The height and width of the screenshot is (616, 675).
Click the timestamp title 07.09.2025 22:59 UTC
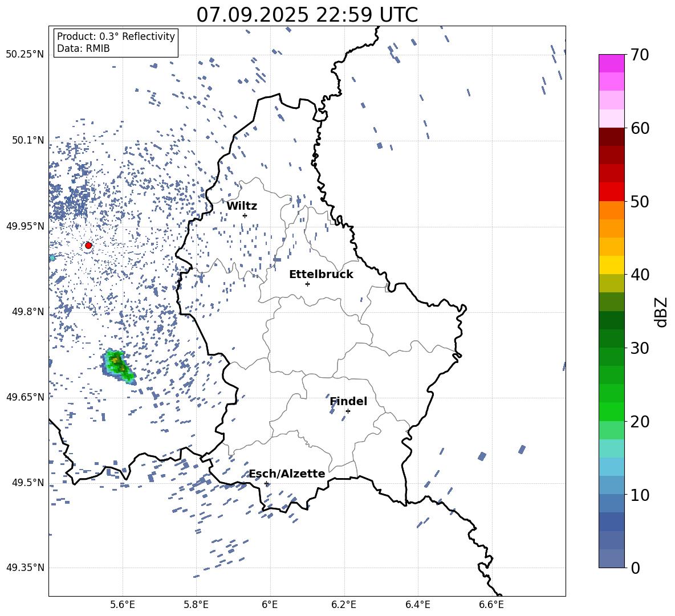(307, 15)
